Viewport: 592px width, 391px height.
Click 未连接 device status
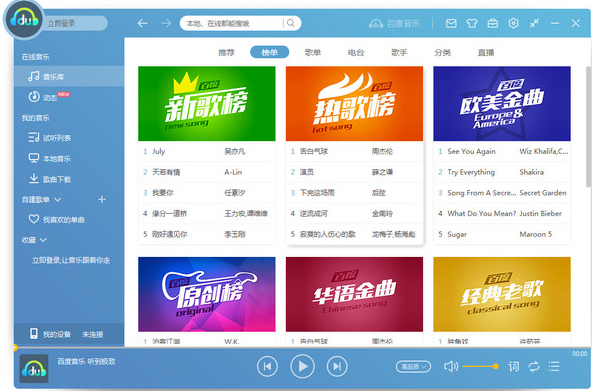(92, 334)
